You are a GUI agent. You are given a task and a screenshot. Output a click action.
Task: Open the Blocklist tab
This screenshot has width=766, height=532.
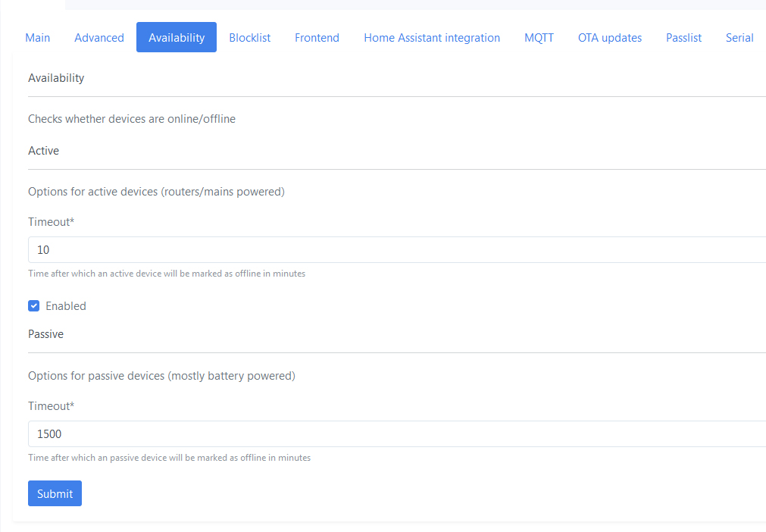pos(249,38)
